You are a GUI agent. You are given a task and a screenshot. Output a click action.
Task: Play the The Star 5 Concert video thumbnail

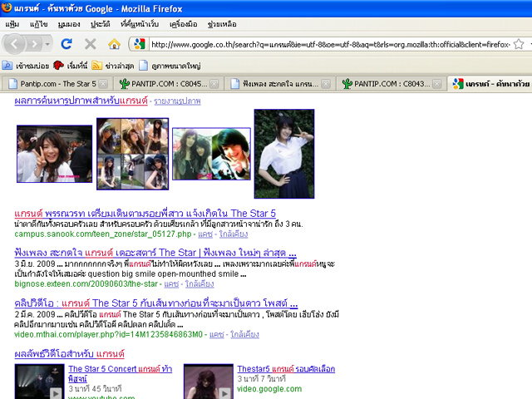pos(39,382)
